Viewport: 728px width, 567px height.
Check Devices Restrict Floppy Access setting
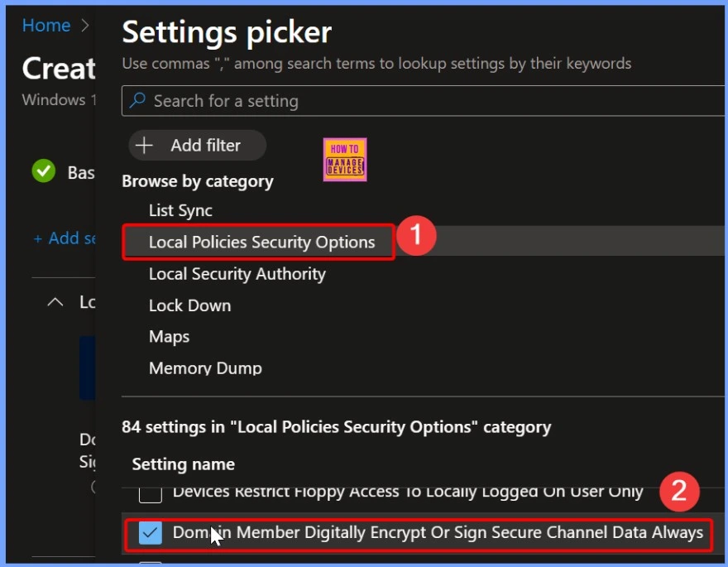click(150, 493)
